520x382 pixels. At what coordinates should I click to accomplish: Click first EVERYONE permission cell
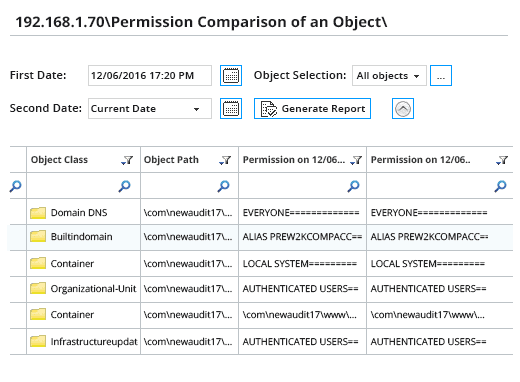pos(302,212)
